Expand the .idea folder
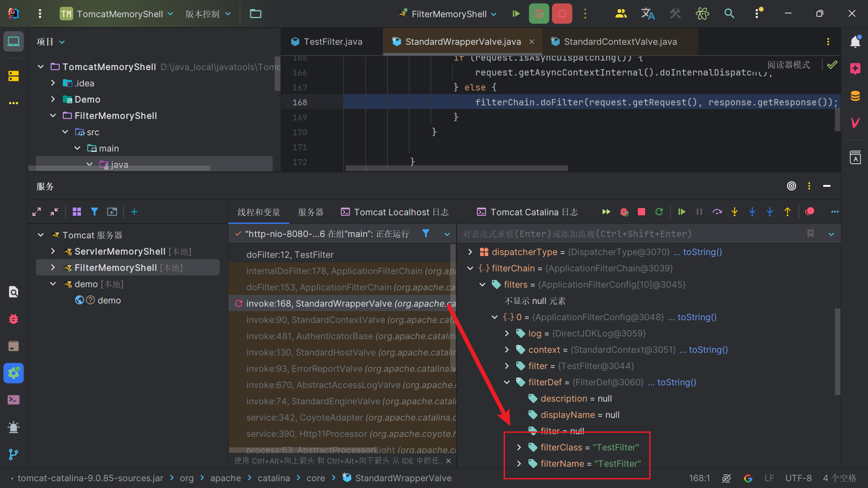Viewport: 868px width, 488px height. tap(53, 83)
